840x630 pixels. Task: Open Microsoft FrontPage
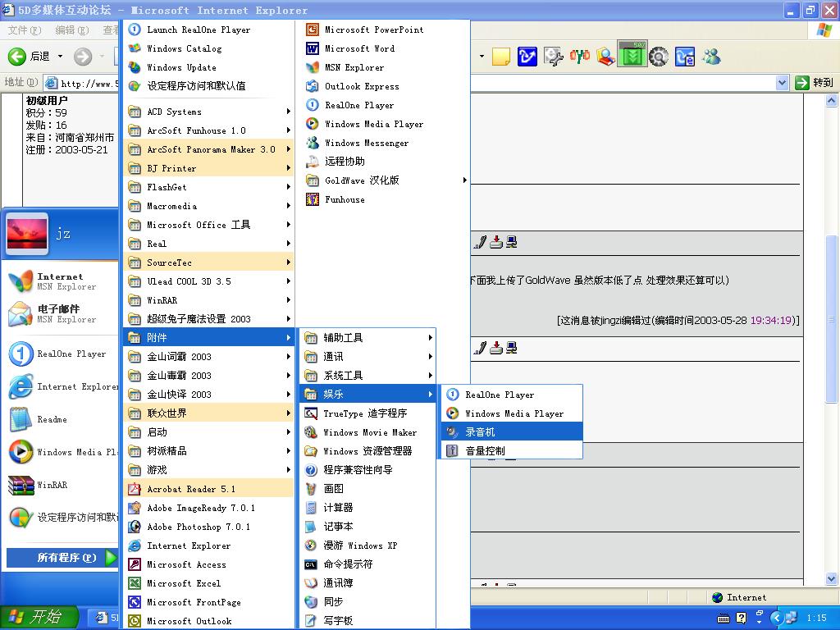(209, 602)
